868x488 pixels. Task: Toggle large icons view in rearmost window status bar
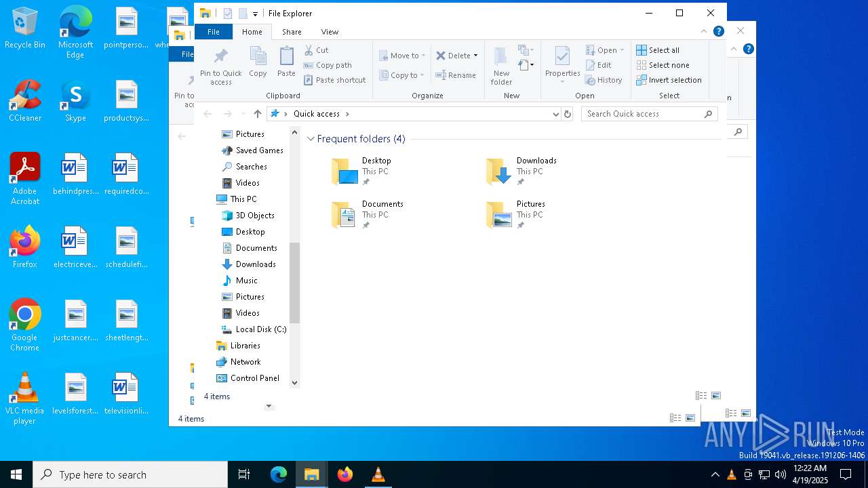pos(690,418)
